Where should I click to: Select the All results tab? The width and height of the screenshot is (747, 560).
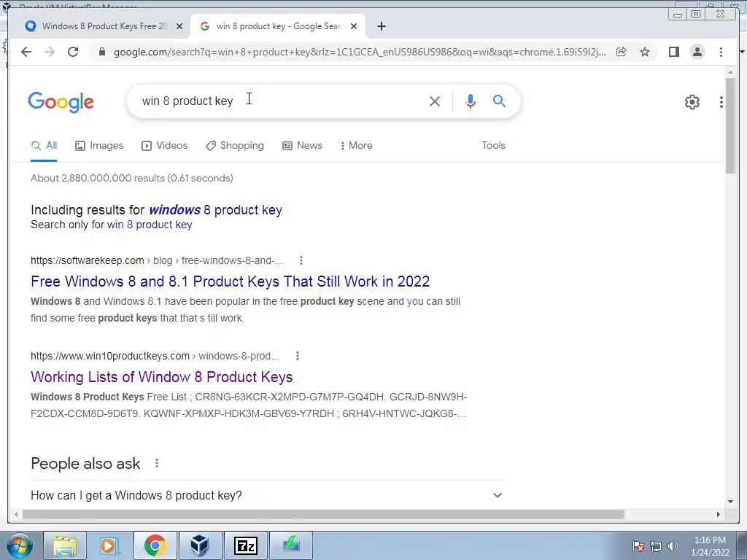[x=44, y=146]
